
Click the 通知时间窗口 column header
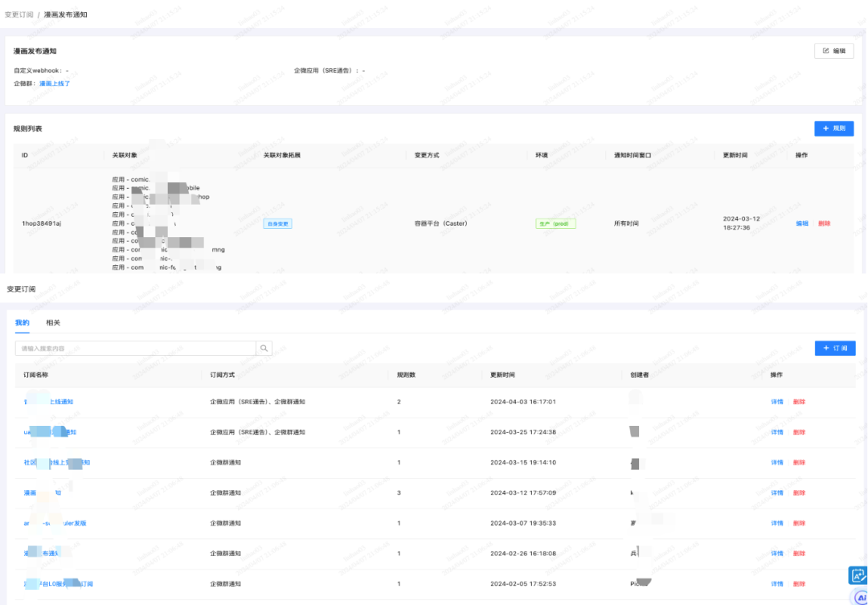pyautogui.click(x=633, y=156)
